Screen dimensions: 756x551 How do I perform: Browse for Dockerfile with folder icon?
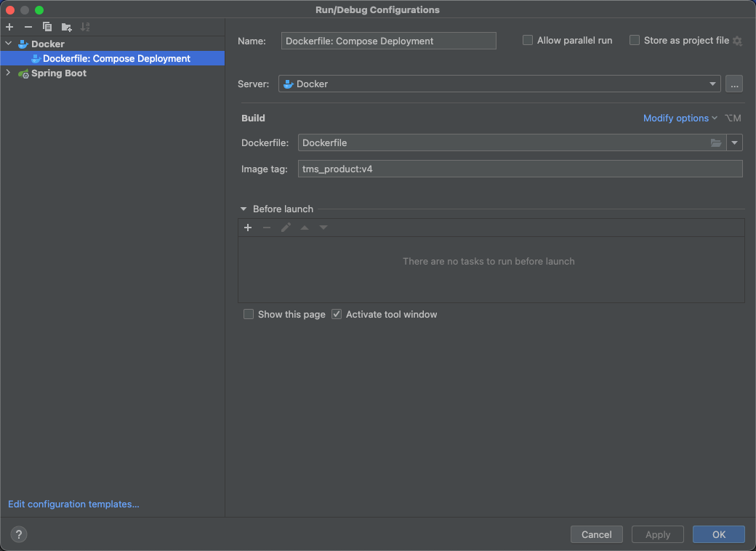716,142
